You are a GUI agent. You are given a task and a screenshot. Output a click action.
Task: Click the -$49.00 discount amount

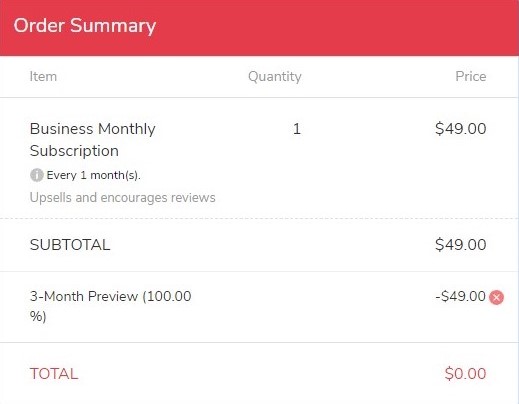click(x=460, y=296)
